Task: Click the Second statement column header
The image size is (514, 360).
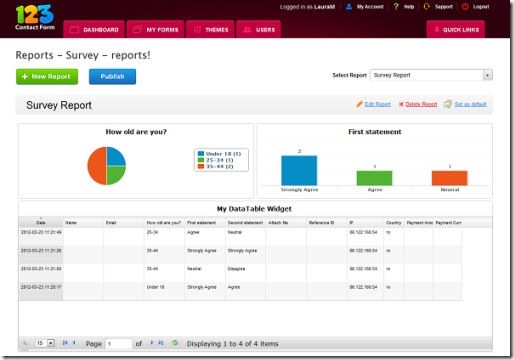Action: pyautogui.click(x=246, y=222)
